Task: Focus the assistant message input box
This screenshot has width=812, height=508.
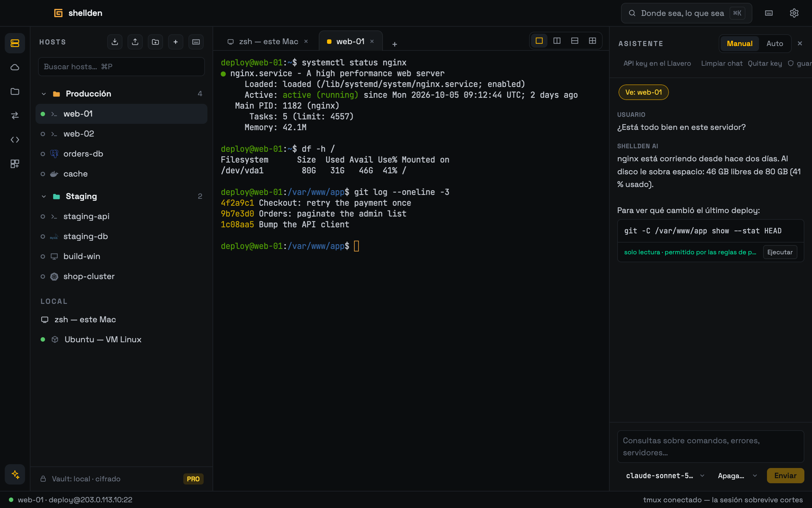Action: click(710, 446)
